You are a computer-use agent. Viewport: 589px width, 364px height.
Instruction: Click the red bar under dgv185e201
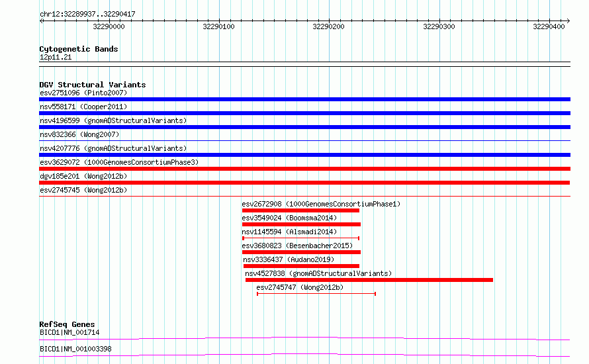click(x=304, y=183)
